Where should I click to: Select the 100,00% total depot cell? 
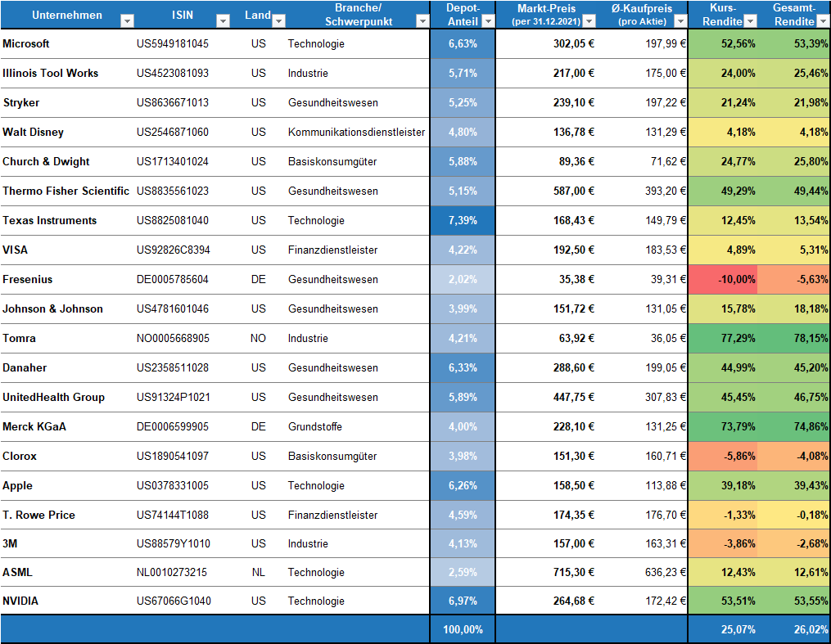click(463, 630)
